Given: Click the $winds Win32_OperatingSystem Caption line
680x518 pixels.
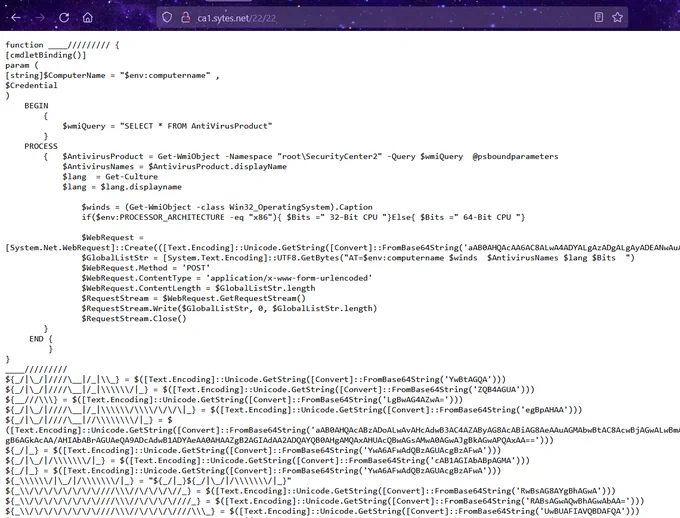Looking at the screenshot, I should click(227, 207).
